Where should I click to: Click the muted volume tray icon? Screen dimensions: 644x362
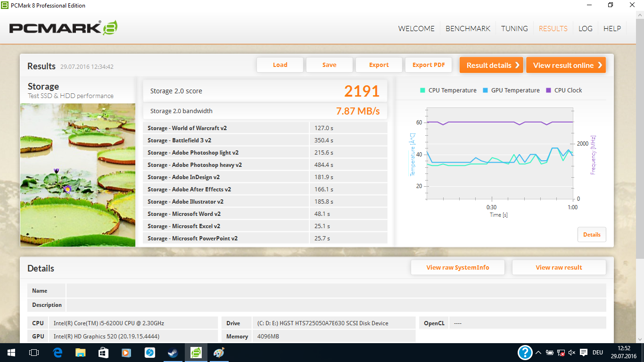[572, 353]
